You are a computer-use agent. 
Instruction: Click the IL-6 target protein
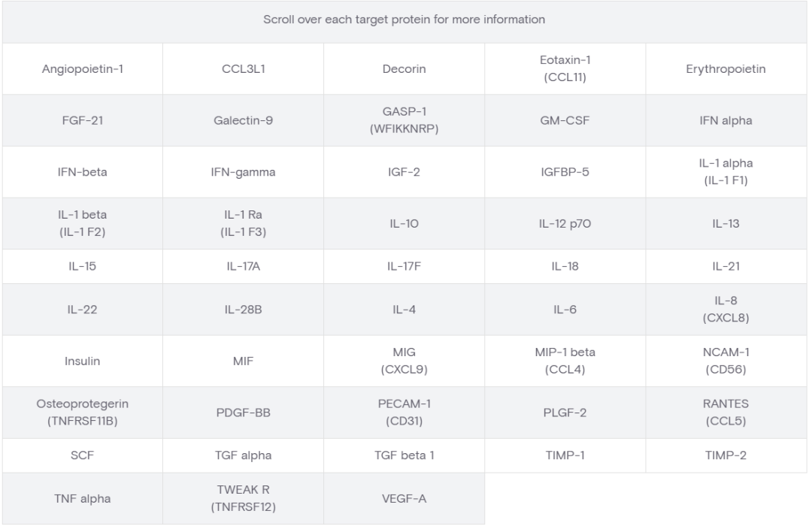click(x=565, y=310)
